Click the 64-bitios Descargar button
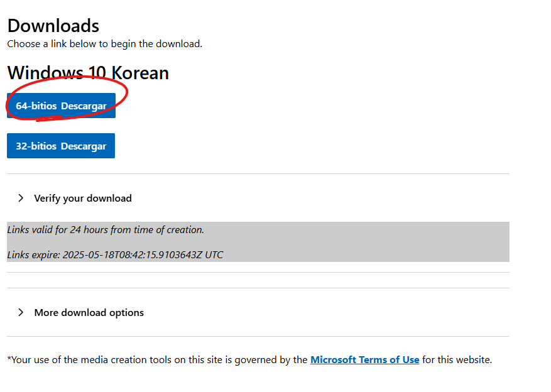The image size is (551, 392). [61, 106]
